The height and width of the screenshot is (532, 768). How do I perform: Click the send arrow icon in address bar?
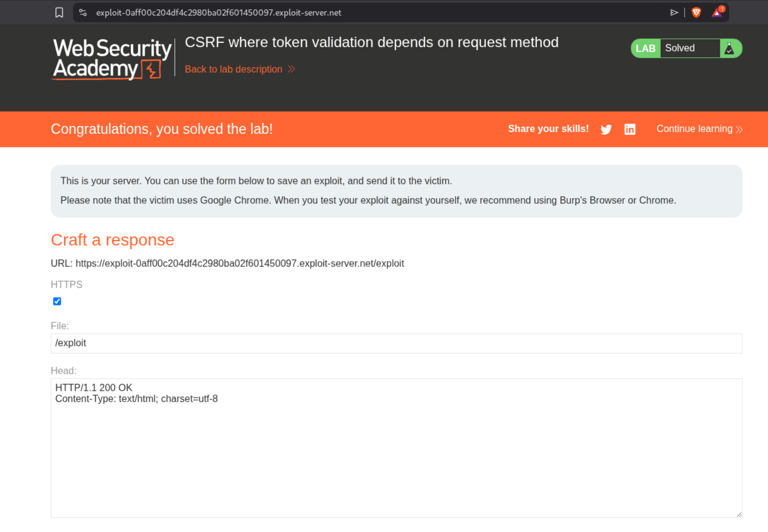coord(674,13)
